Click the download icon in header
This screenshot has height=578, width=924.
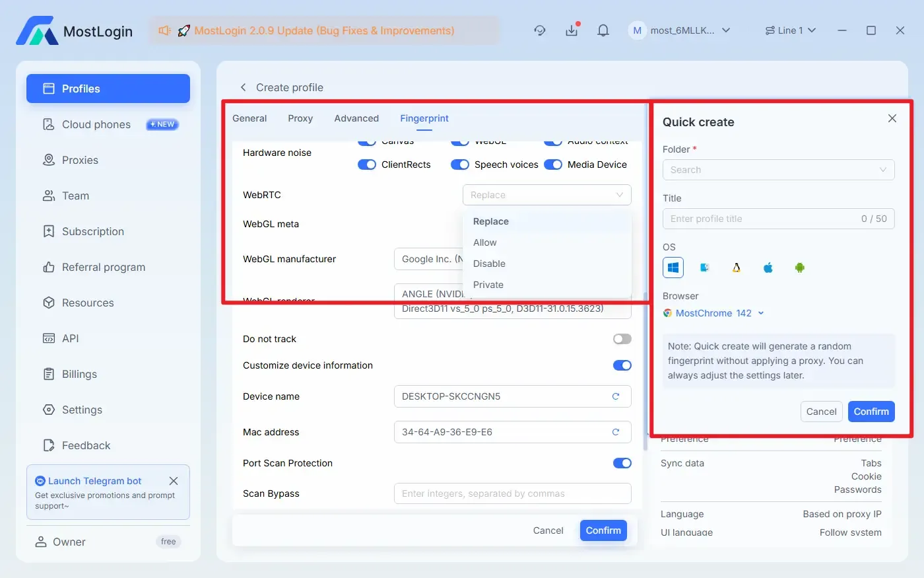[x=572, y=30]
